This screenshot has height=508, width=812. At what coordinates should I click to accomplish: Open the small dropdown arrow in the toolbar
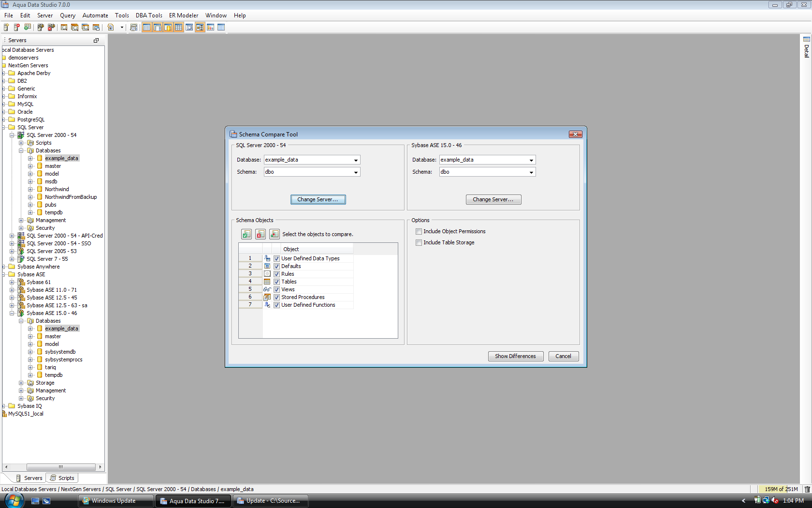pyautogui.click(x=122, y=28)
